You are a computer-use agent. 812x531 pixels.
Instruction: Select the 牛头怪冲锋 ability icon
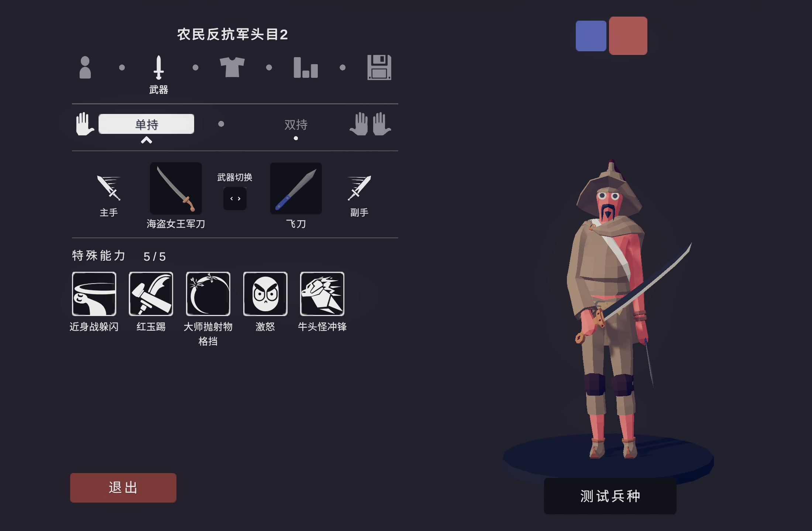[x=322, y=294]
